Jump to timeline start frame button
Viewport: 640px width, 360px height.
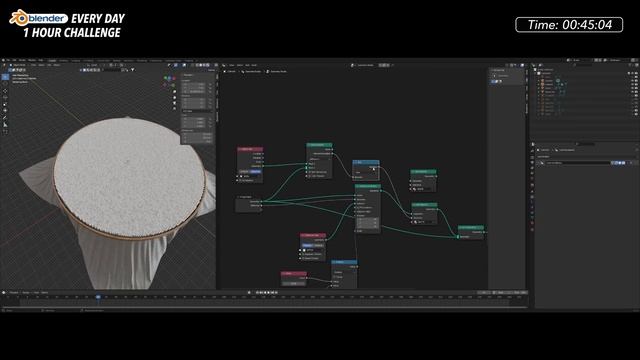coord(257,292)
